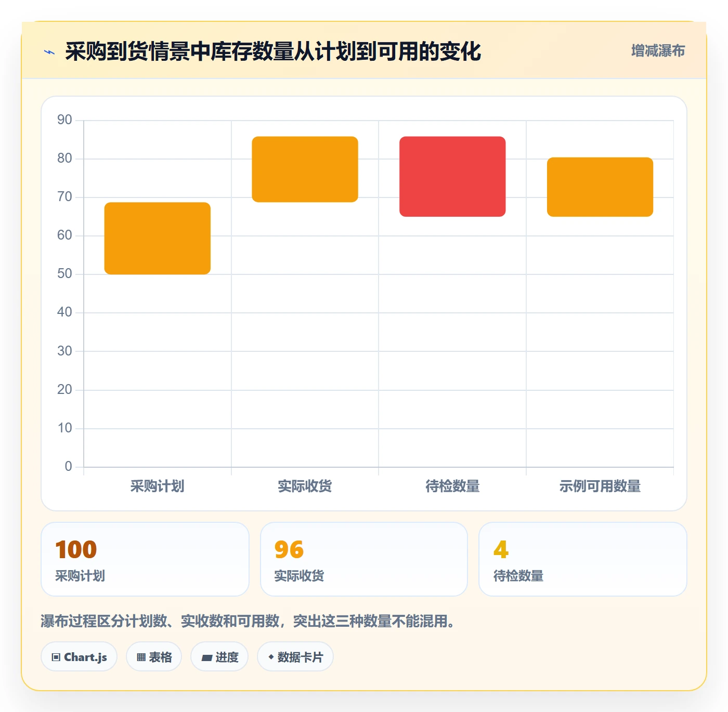The height and width of the screenshot is (712, 728).
Task: Click the lightning icon beside the title
Action: (x=49, y=52)
